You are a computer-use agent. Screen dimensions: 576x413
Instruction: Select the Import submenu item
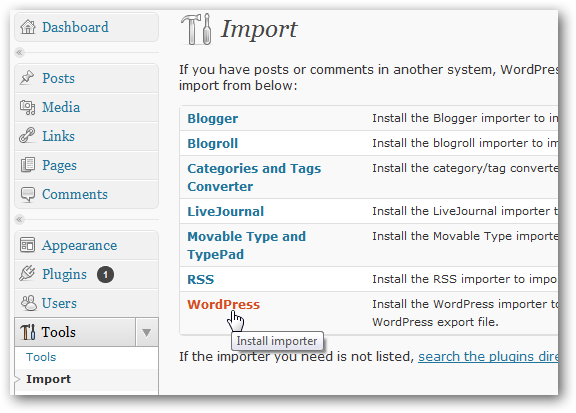48,379
